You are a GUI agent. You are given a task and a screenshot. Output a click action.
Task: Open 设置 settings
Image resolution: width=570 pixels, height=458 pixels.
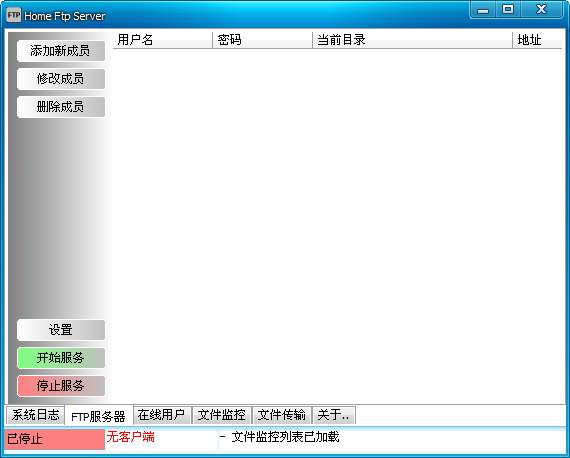pyautogui.click(x=61, y=330)
